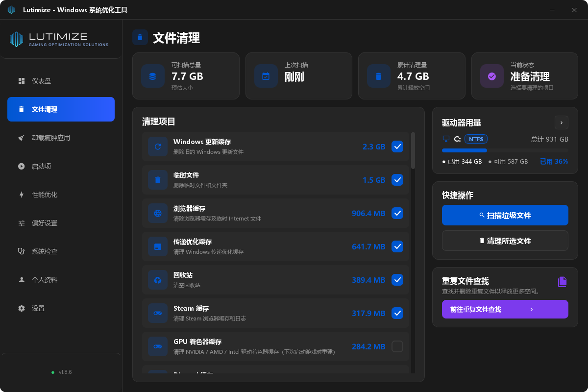The image size is (588, 392).
Task: Click the monitor icon beside drive C:
Action: coord(446,139)
